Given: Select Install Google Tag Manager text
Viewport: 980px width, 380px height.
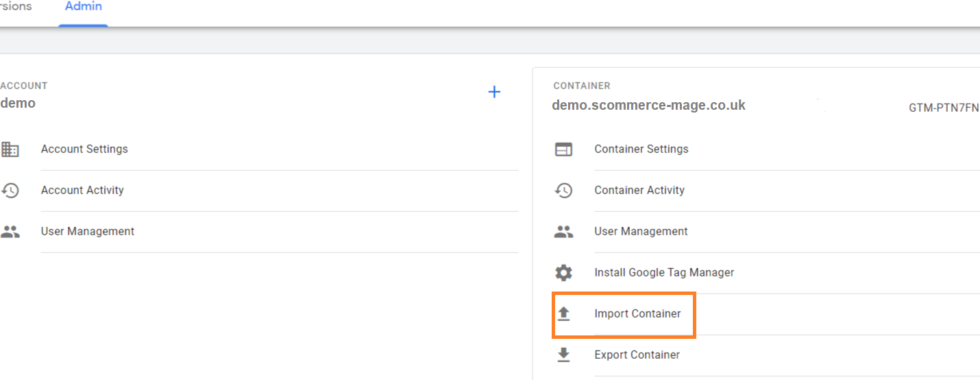Looking at the screenshot, I should 663,272.
